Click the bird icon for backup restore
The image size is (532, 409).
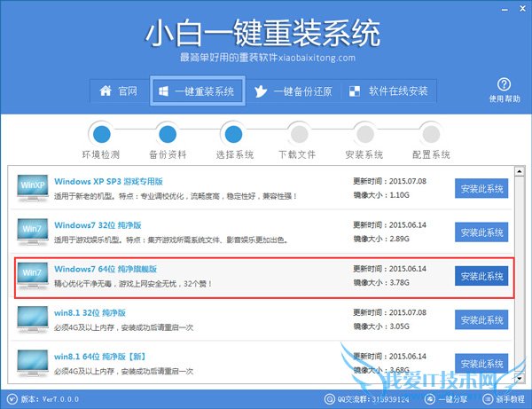tap(261, 91)
